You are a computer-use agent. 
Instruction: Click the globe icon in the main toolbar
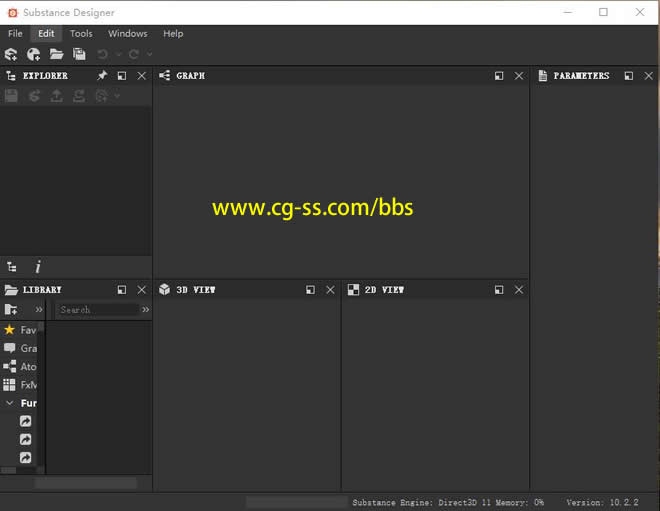point(34,54)
